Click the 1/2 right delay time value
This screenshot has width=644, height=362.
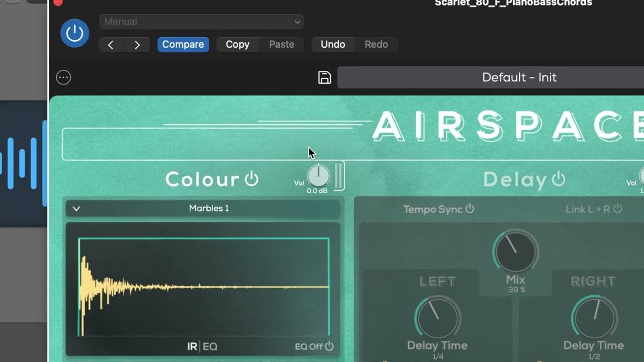pos(594,356)
